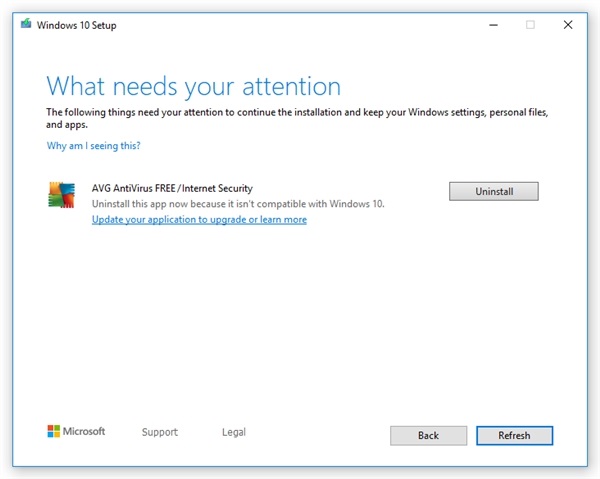Click the "What needs your attention" heading
Viewport: 600px width, 479px height.
194,86
